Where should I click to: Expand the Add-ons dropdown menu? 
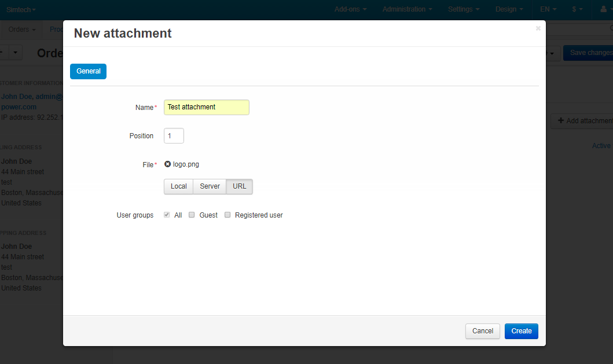350,9
